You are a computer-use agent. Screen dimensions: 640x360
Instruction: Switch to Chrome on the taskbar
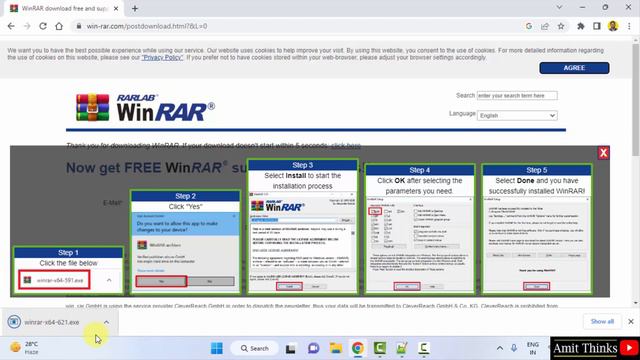[358, 348]
